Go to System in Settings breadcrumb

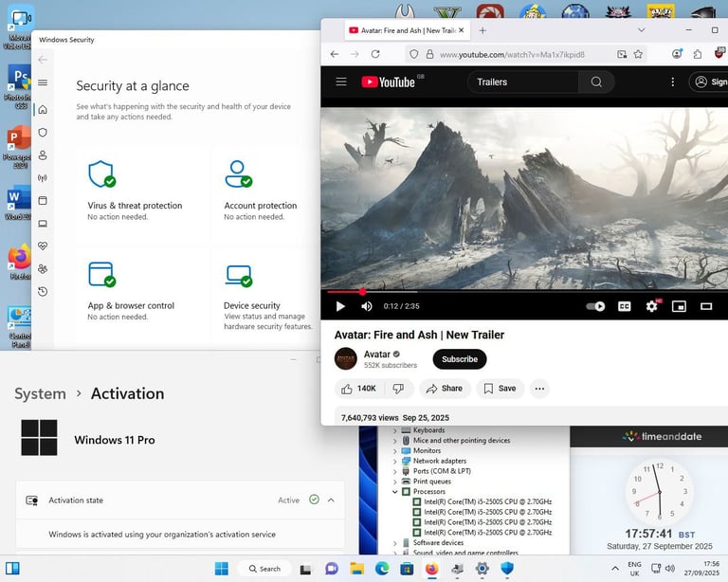(41, 393)
